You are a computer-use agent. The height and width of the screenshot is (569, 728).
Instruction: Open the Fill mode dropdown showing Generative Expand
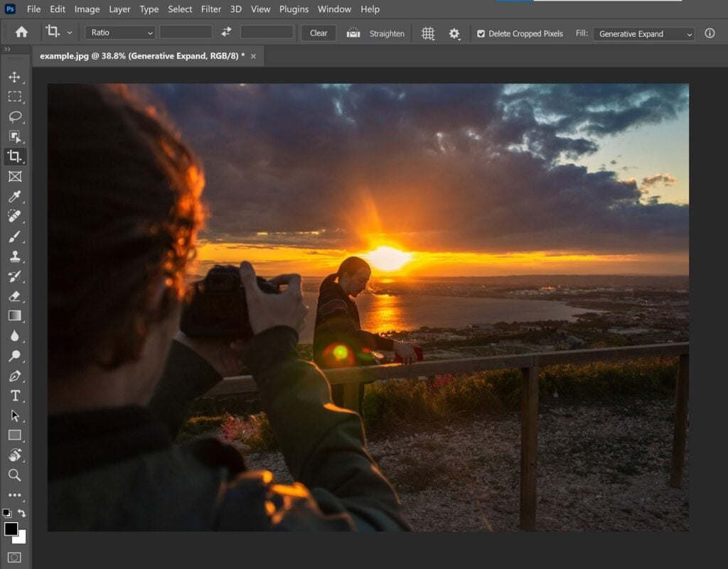coord(643,33)
